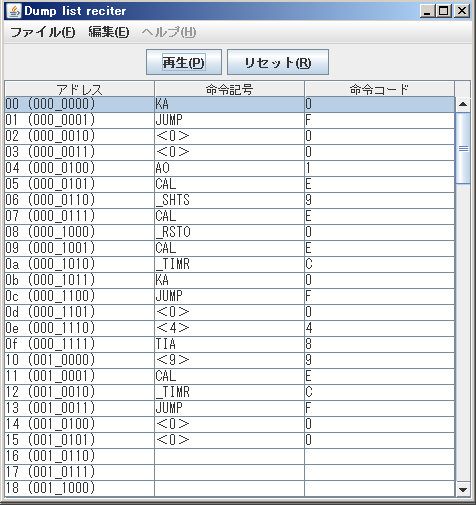Select address cell 02 (000_0010)

click(x=79, y=136)
